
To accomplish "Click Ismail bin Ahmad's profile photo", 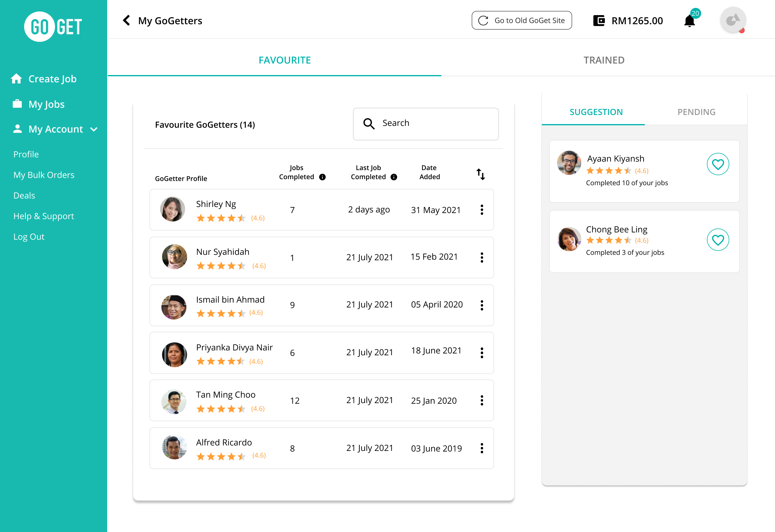I will (x=174, y=307).
